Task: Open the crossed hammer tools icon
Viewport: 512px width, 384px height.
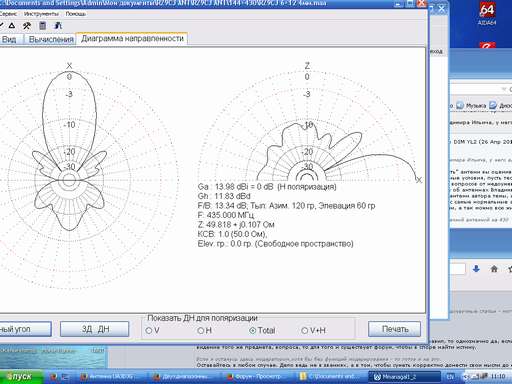Action: 27,26
